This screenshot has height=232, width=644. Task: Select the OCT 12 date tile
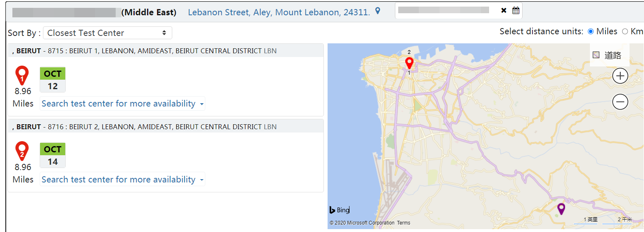click(52, 80)
